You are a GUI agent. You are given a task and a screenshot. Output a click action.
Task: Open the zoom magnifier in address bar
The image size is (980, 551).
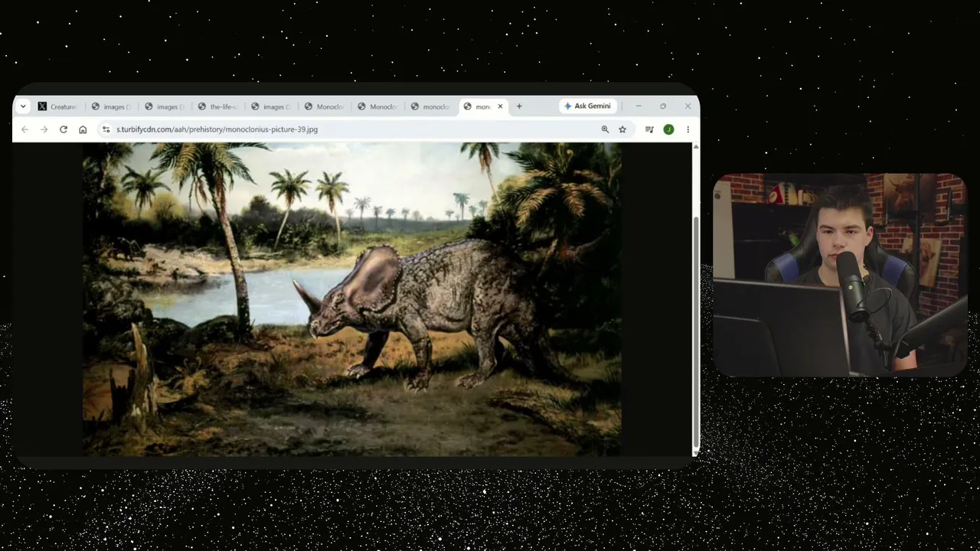pyautogui.click(x=605, y=129)
